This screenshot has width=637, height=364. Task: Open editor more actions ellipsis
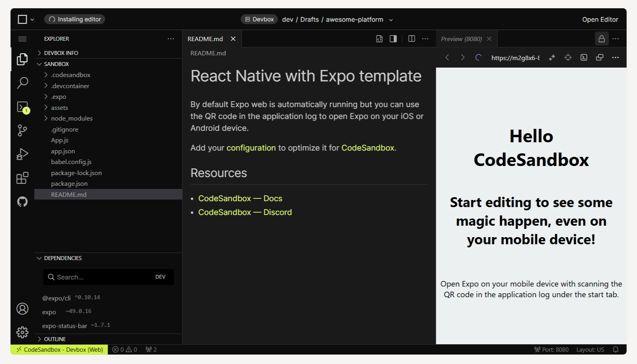(x=425, y=39)
